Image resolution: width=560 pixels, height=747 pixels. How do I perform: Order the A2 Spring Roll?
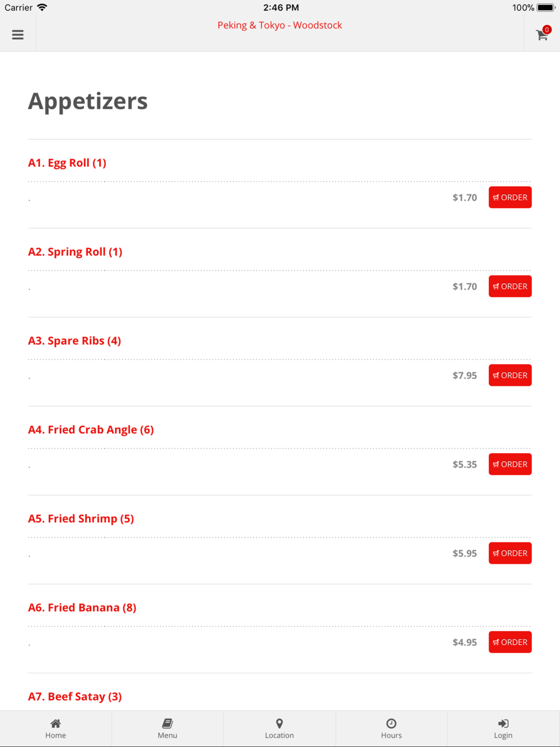510,286
